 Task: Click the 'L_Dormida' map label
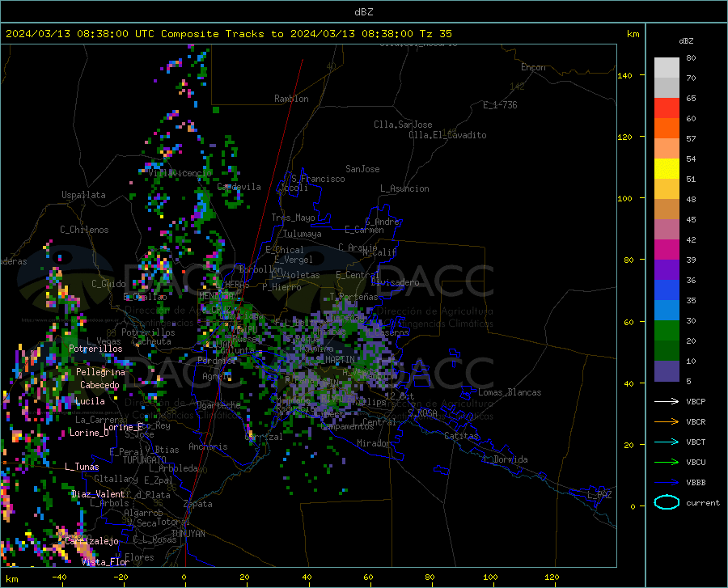point(505,459)
